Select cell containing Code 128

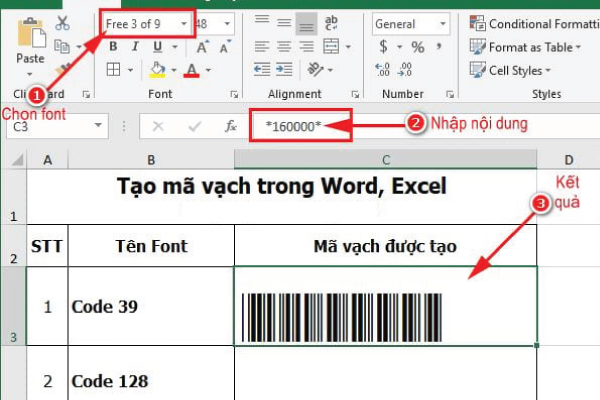[151, 373]
